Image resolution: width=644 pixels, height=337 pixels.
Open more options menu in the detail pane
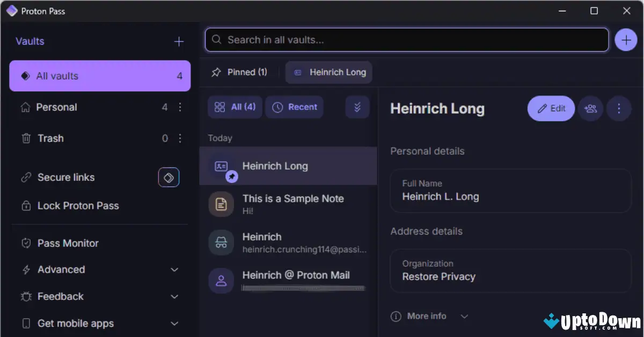coord(619,108)
